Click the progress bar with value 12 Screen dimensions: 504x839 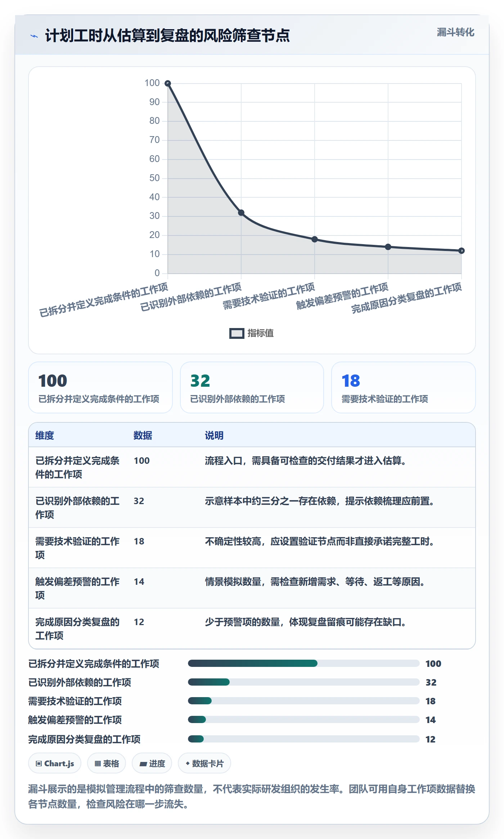pos(304,739)
